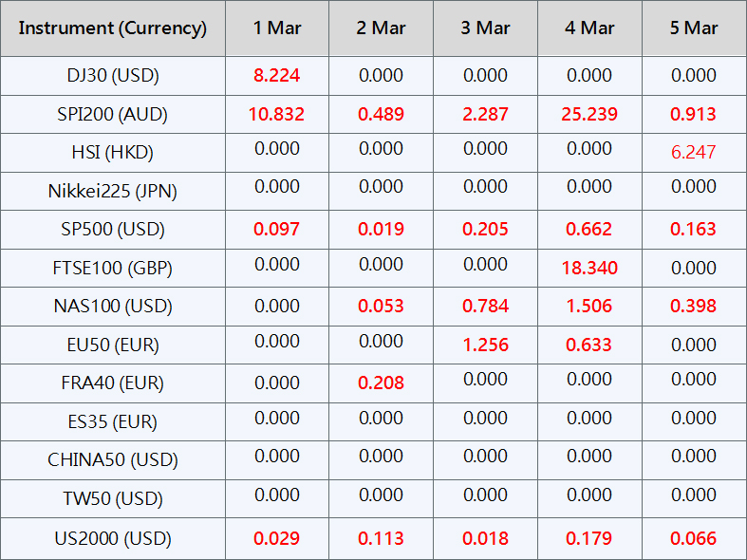Click the 0.208 value for FRA40

381,383
